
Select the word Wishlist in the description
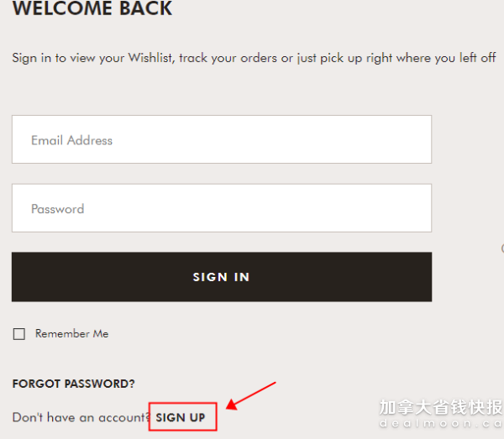point(151,58)
